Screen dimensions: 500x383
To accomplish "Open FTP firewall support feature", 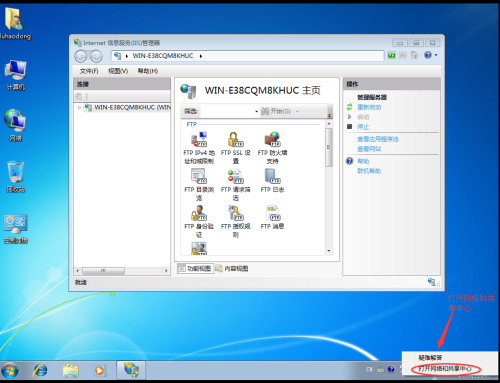I will pos(272,147).
